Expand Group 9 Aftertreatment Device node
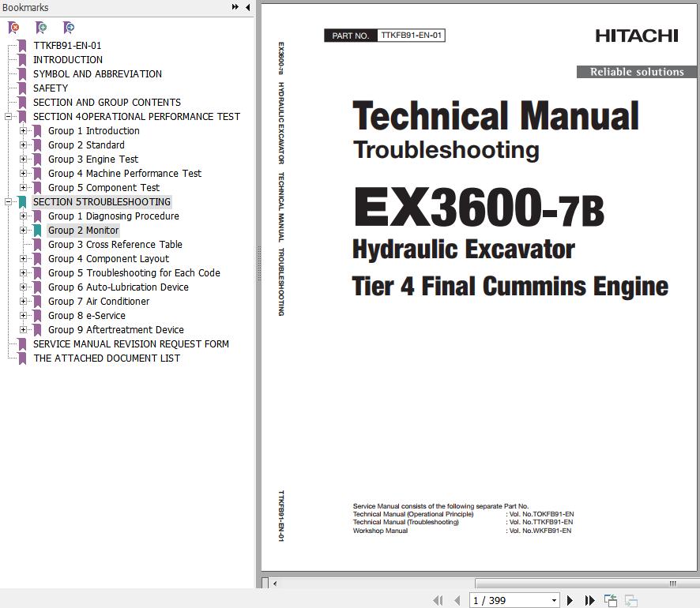700x608 pixels. (x=23, y=329)
